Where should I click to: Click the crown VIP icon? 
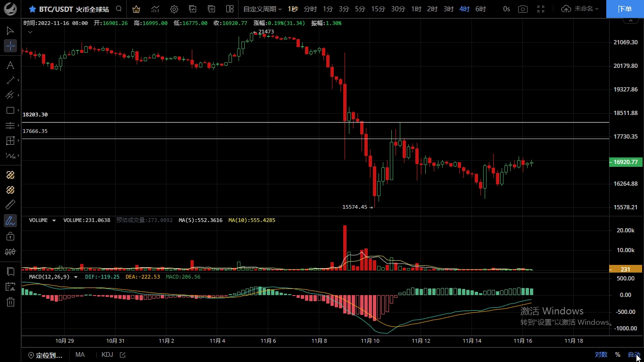(x=136, y=9)
